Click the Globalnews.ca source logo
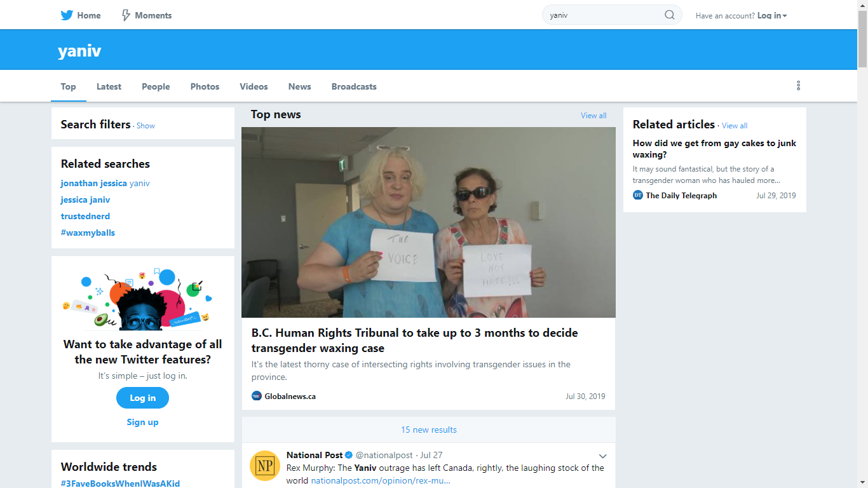Viewport: 868px width, 488px height. click(x=257, y=396)
